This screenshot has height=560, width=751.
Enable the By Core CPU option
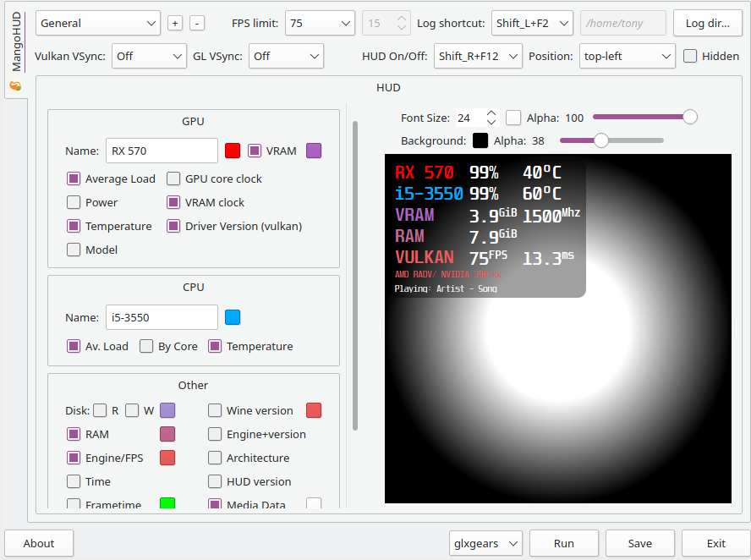(146, 346)
